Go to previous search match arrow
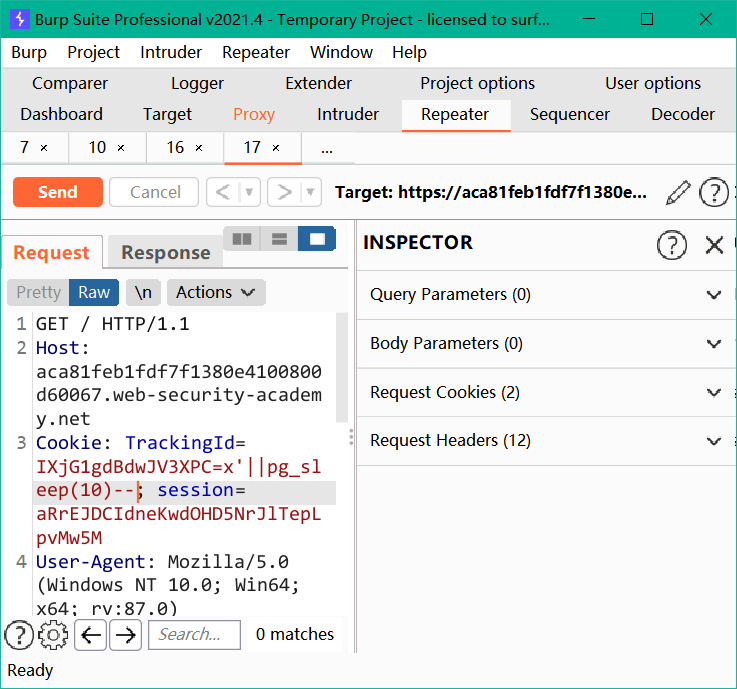The image size is (737, 689). click(90, 635)
